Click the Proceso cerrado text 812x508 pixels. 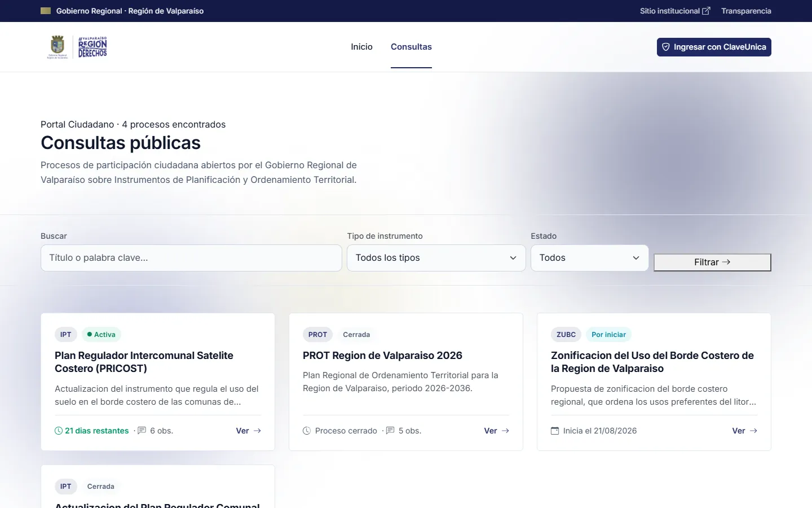click(x=346, y=431)
